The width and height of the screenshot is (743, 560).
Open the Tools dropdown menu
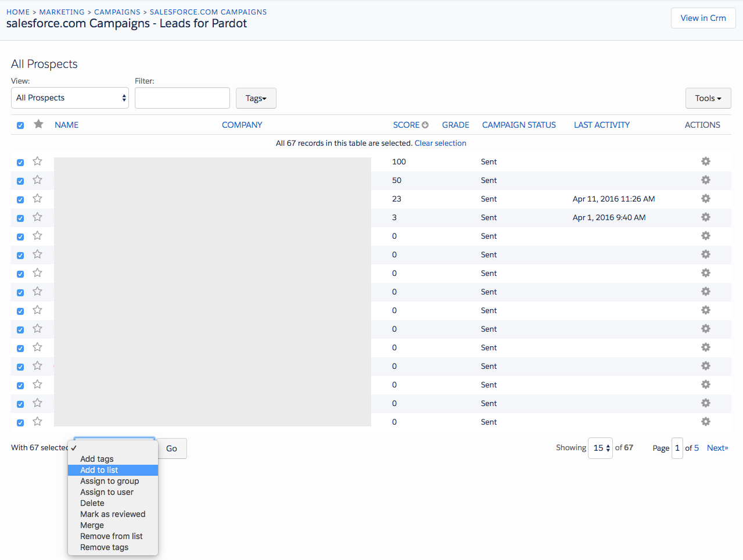(708, 98)
